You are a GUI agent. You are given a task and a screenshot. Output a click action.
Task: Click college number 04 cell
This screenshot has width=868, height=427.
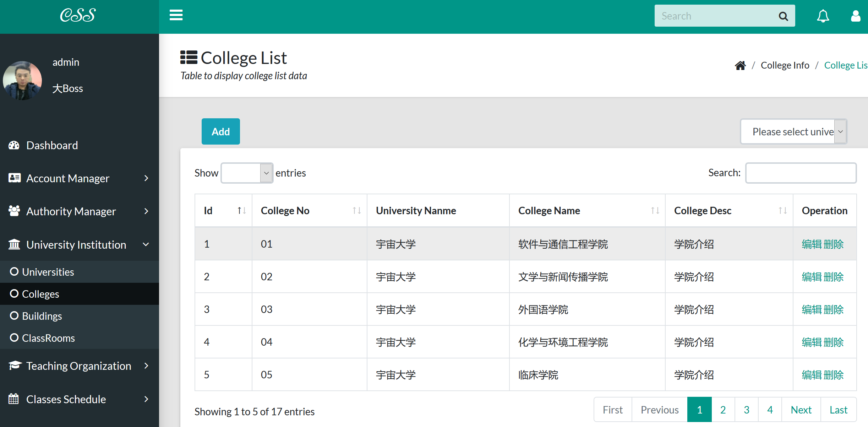[310, 342]
